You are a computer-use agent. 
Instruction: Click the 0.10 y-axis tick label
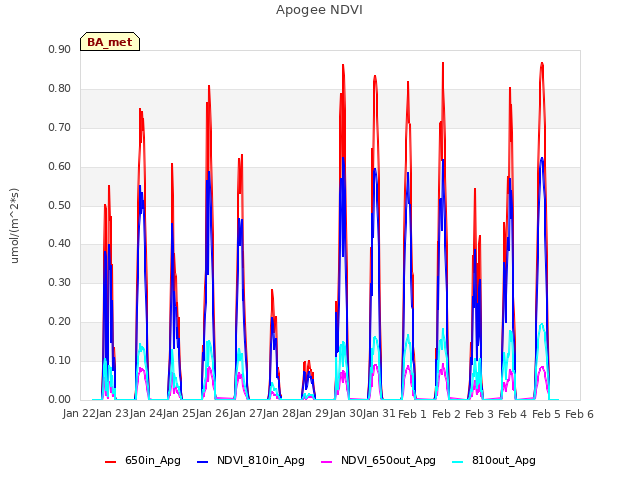pyautogui.click(x=60, y=360)
